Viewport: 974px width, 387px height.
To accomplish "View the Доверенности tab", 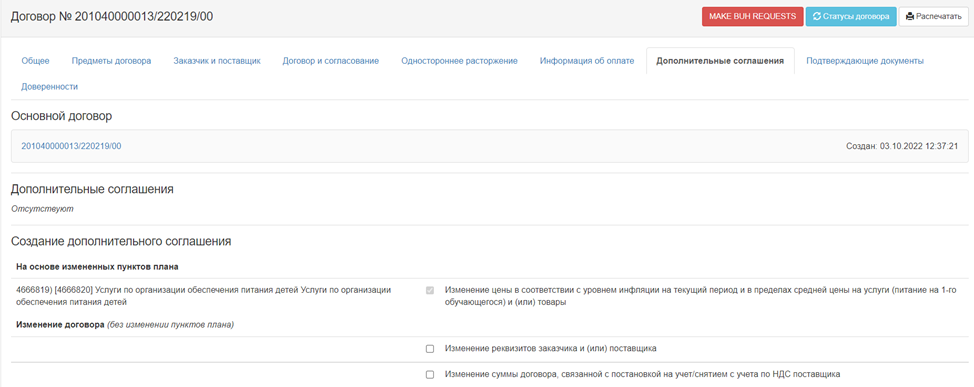I will point(50,87).
